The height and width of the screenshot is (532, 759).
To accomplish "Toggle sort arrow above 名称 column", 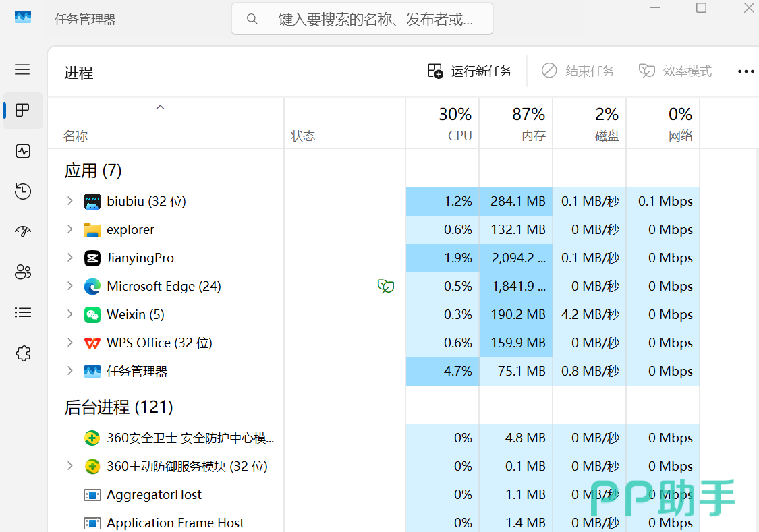I will (160, 107).
